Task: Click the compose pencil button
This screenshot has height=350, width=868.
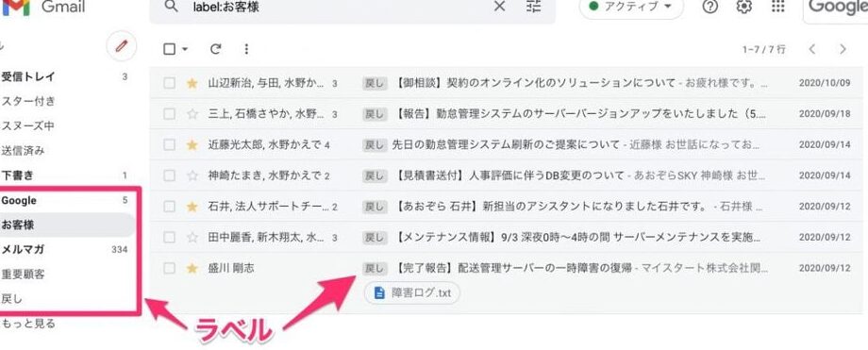Action: pos(122,45)
